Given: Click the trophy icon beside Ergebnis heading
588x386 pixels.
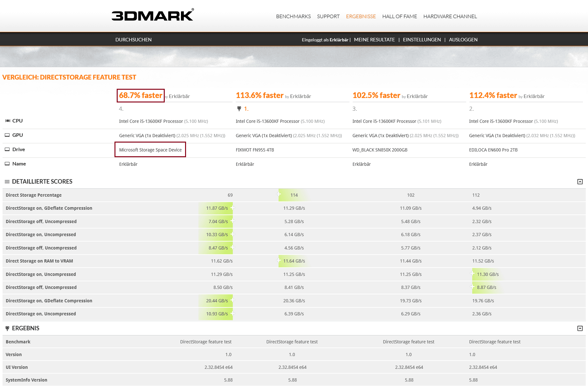Looking at the screenshot, I should [7, 328].
